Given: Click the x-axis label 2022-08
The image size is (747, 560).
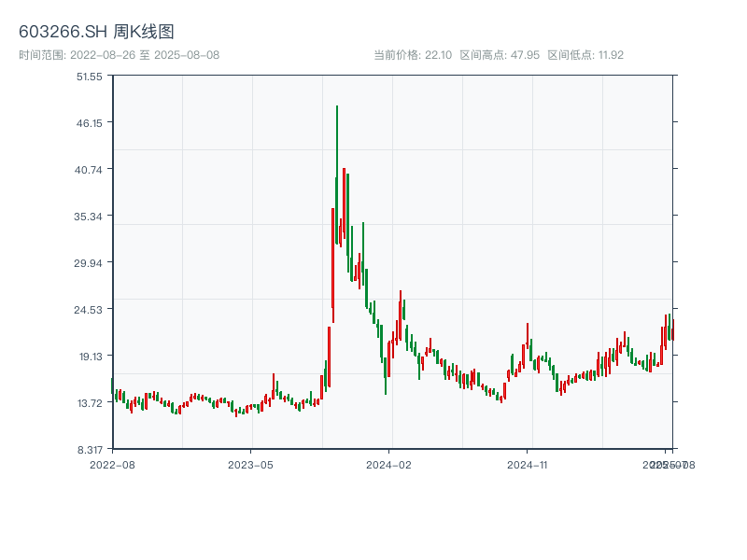Looking at the screenshot, I should point(112,465).
